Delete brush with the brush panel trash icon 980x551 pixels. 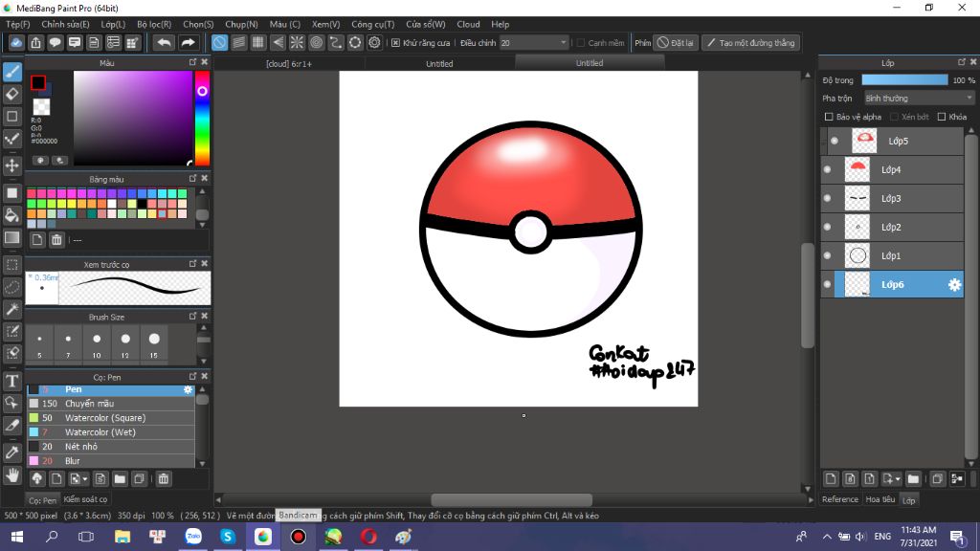tap(163, 479)
